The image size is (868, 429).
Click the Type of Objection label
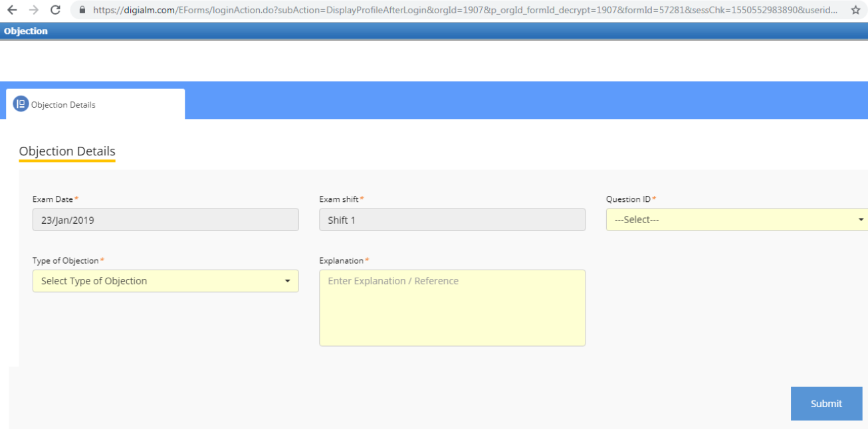[x=65, y=260]
